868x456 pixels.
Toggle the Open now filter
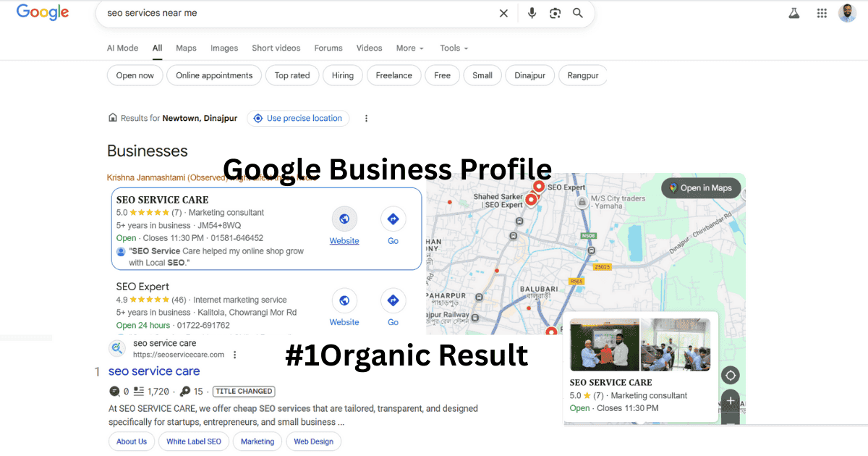pyautogui.click(x=135, y=75)
